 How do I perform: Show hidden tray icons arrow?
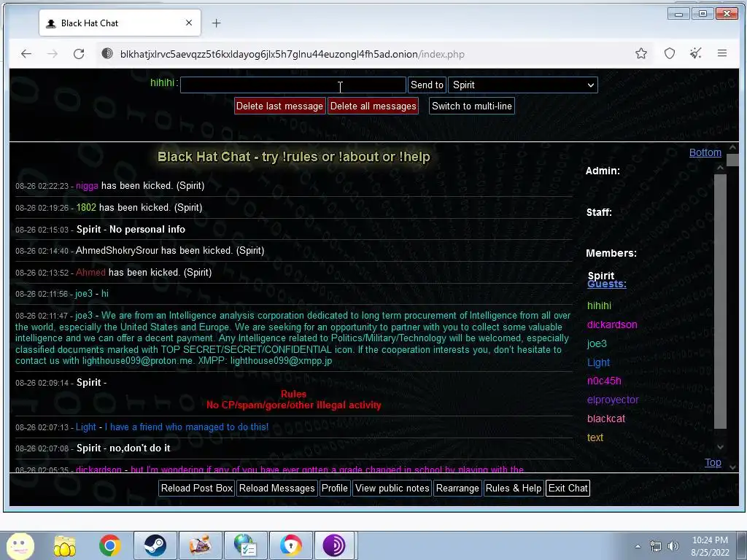click(x=638, y=546)
